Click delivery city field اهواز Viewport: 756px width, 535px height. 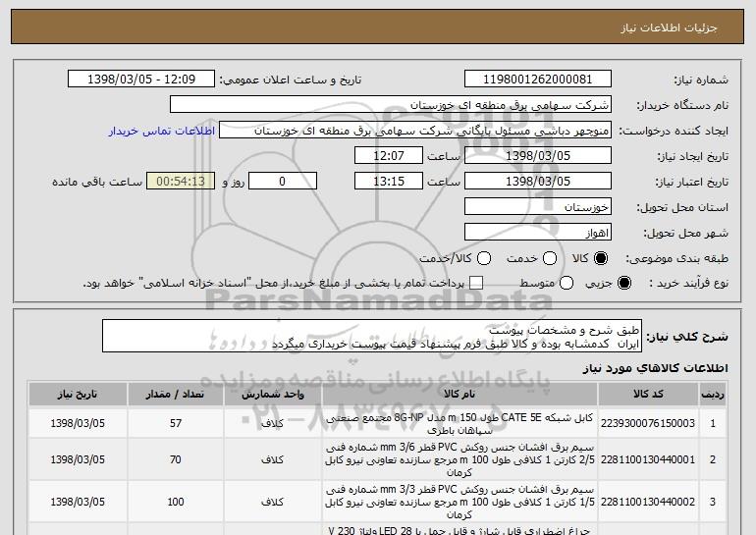coord(538,233)
